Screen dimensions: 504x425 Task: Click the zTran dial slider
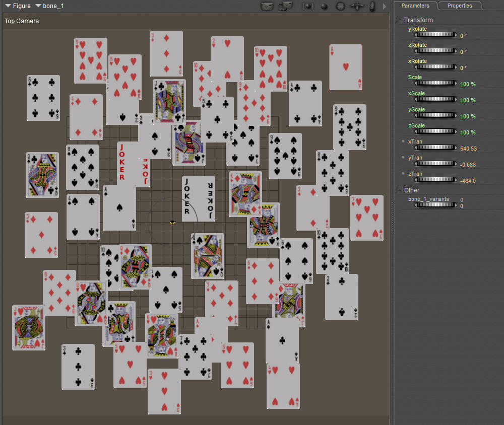pos(435,180)
